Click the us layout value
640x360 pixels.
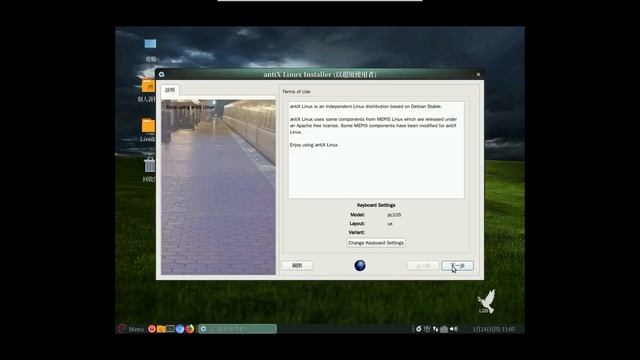(390, 224)
